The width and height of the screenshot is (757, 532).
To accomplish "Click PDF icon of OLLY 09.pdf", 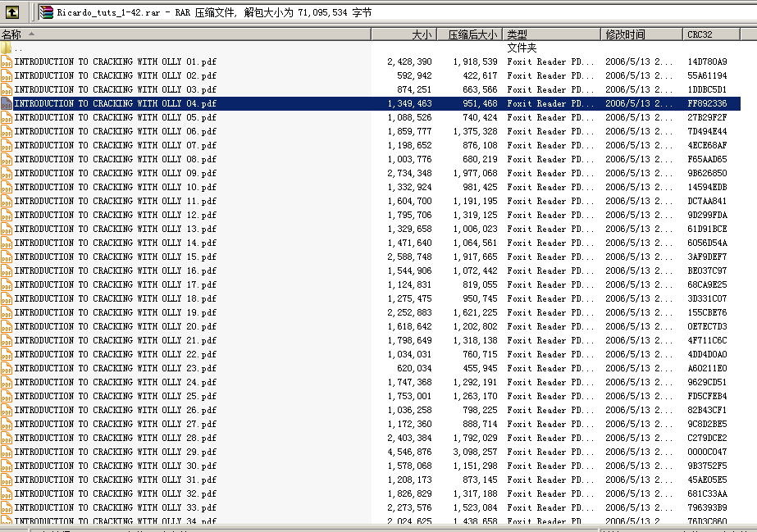I will (7, 173).
